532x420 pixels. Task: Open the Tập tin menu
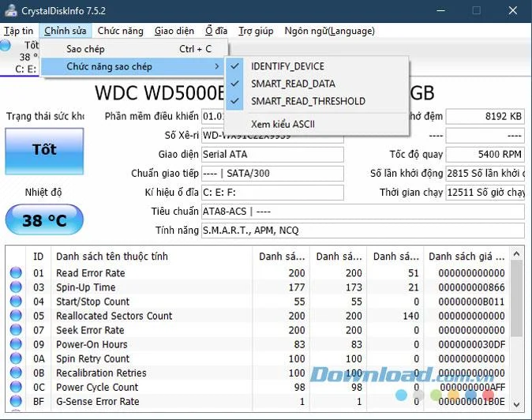19,31
